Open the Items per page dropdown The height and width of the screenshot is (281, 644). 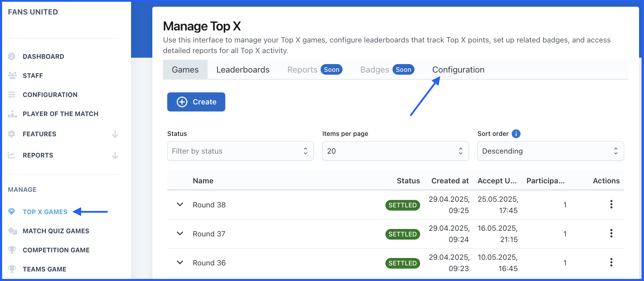pyautogui.click(x=395, y=151)
